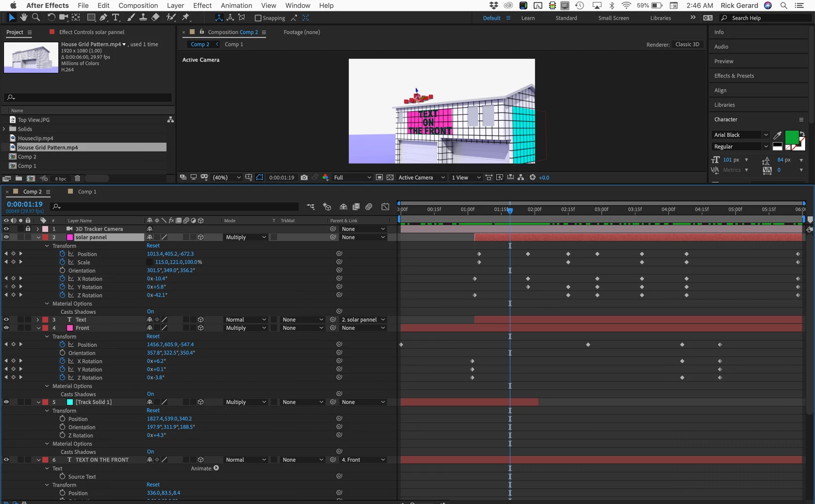Screen dimensions: 815x504
Task: Select the Pan Behind anchor point tool
Action: 76,17
